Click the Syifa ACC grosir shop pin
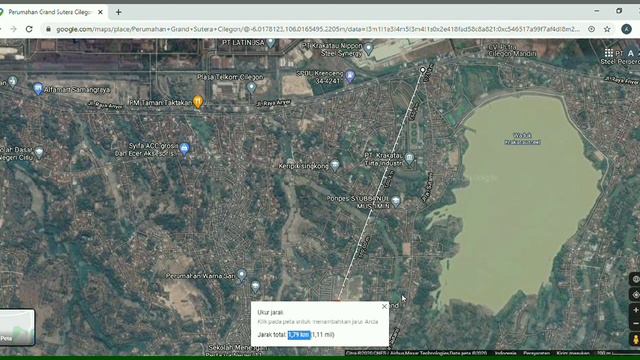Viewport: 640px width, 360px height. pos(184,149)
